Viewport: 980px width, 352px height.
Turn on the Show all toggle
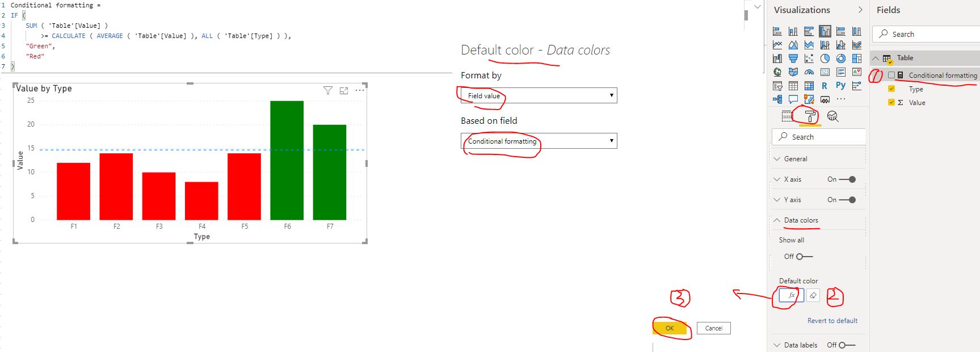[804, 257]
